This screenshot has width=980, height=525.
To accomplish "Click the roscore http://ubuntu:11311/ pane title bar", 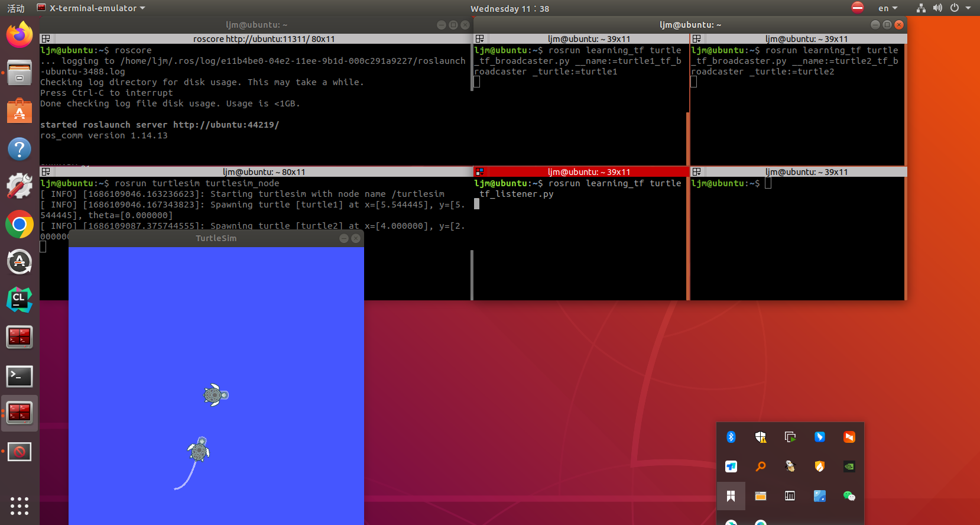I will (264, 39).
